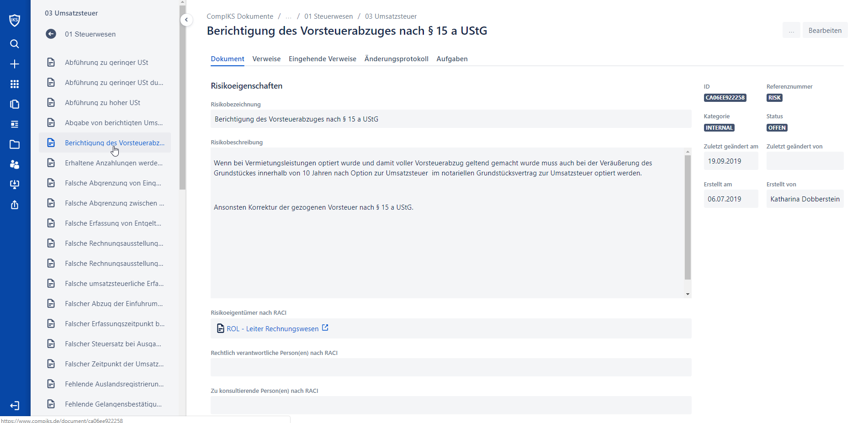Screen dimensions: 868x423
Task: Click the OFFEN status badge
Action: tap(777, 128)
